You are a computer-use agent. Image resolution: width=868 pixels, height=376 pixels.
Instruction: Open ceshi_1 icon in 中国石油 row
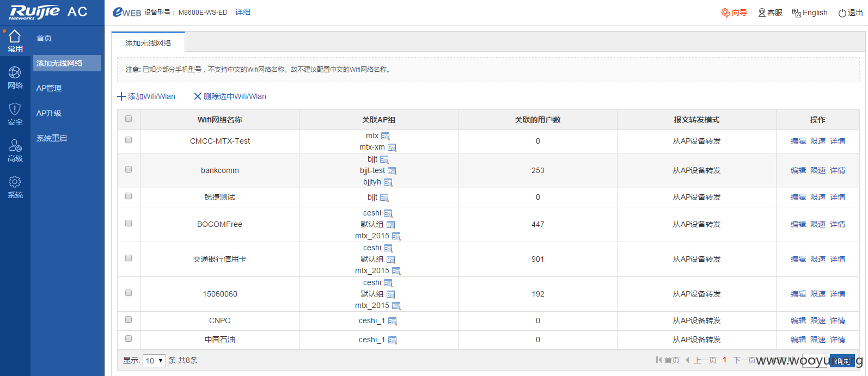pos(393,340)
